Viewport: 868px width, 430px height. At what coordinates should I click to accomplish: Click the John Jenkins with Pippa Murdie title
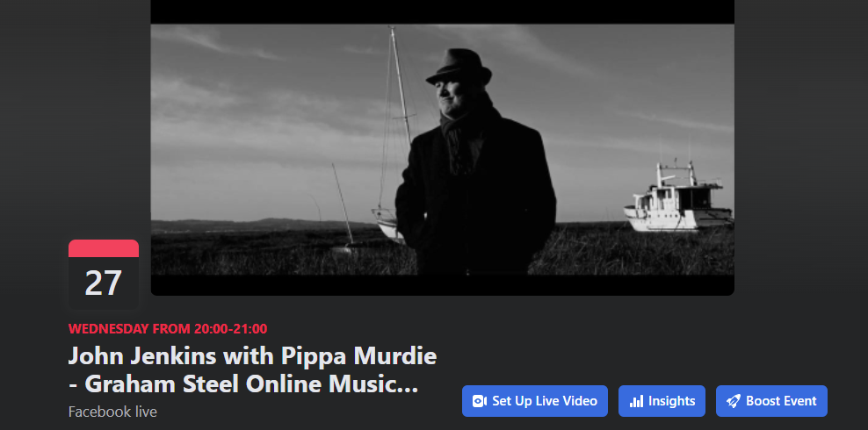point(252,356)
